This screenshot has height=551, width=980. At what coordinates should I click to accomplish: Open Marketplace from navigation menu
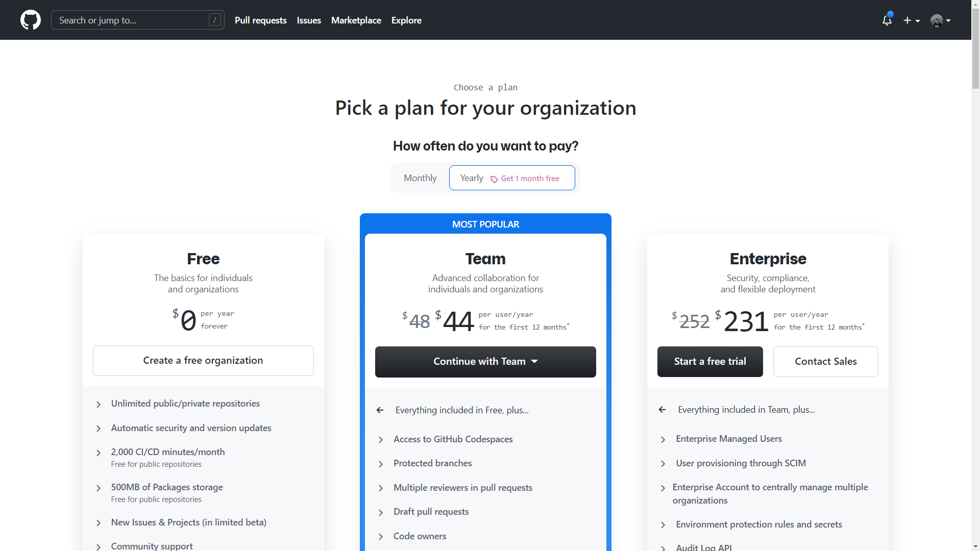356,20
